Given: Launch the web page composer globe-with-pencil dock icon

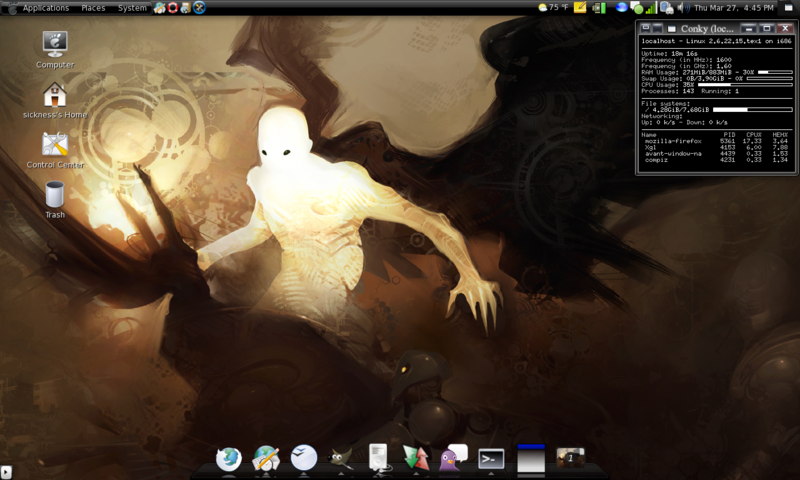Looking at the screenshot, I should click(266, 458).
